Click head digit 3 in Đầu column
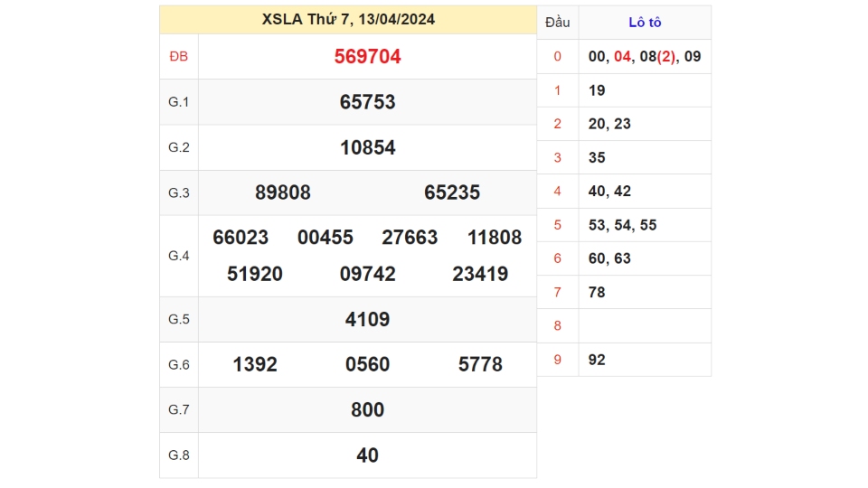The width and height of the screenshot is (868, 488). 558,157
